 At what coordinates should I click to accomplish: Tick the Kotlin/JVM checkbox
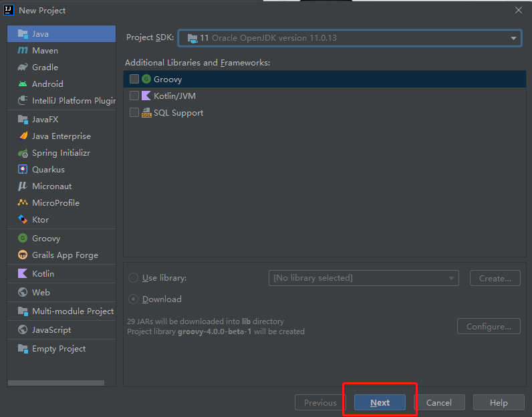coord(134,96)
